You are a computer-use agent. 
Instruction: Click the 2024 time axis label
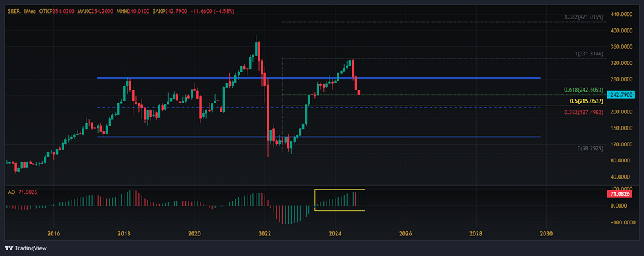335,233
